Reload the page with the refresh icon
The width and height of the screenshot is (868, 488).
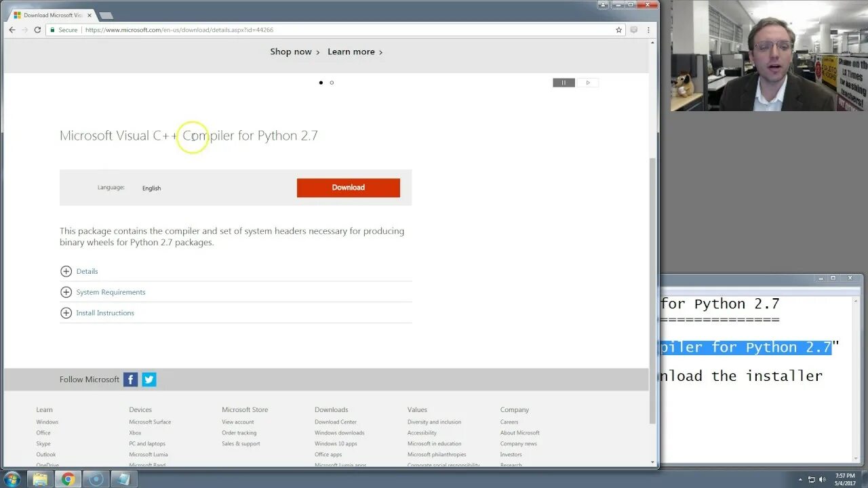pos(37,30)
